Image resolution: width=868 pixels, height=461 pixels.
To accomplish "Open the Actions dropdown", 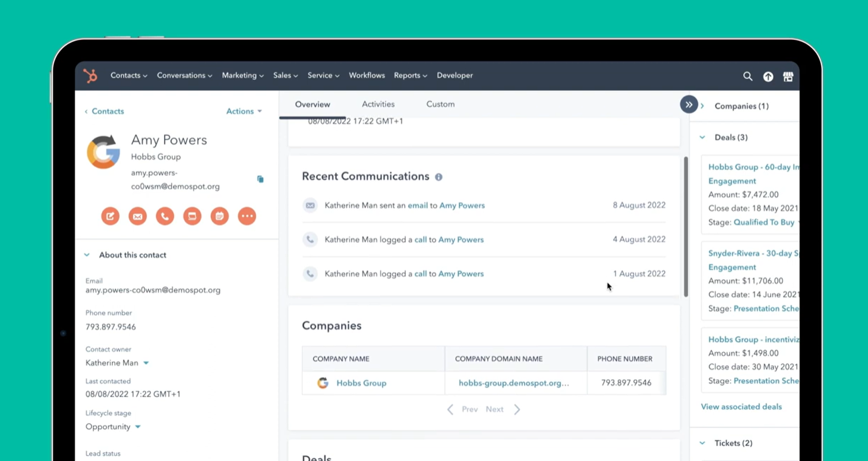I will [244, 111].
